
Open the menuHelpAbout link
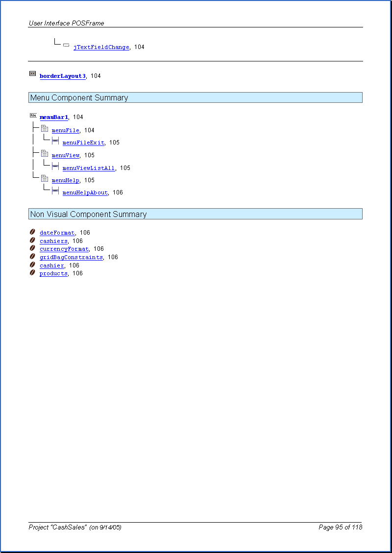tap(85, 192)
